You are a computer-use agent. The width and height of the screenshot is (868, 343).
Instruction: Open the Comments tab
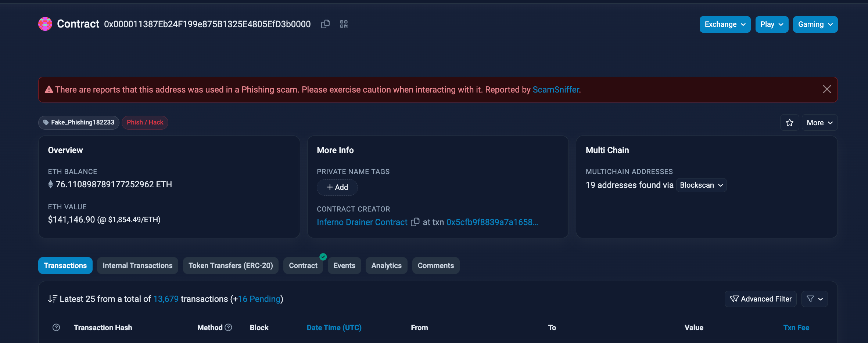coord(436,266)
